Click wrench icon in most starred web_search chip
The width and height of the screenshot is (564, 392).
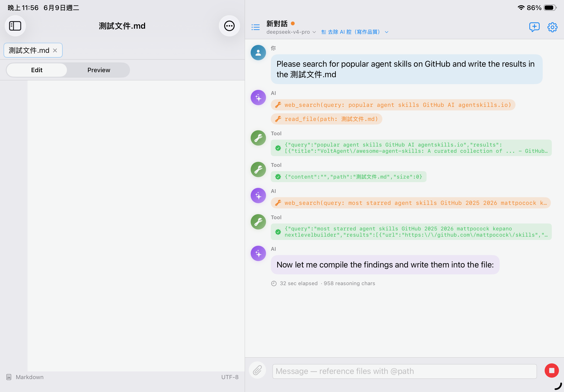tap(278, 203)
